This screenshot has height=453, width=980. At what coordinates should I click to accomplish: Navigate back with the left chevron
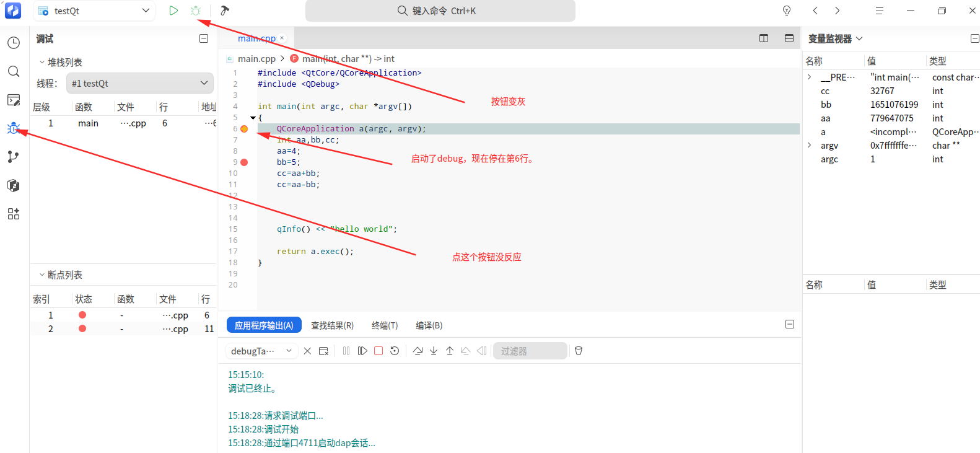pos(815,11)
